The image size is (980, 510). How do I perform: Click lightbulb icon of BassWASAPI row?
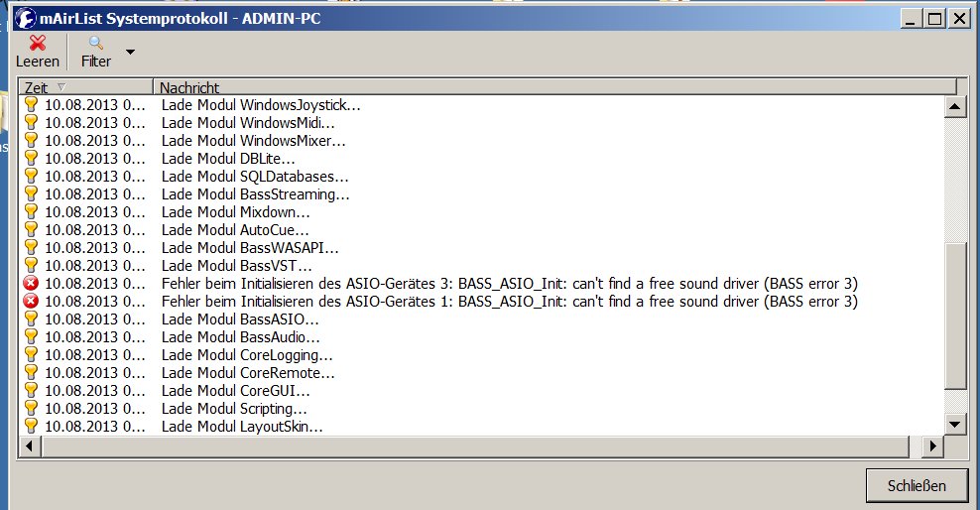click(31, 247)
